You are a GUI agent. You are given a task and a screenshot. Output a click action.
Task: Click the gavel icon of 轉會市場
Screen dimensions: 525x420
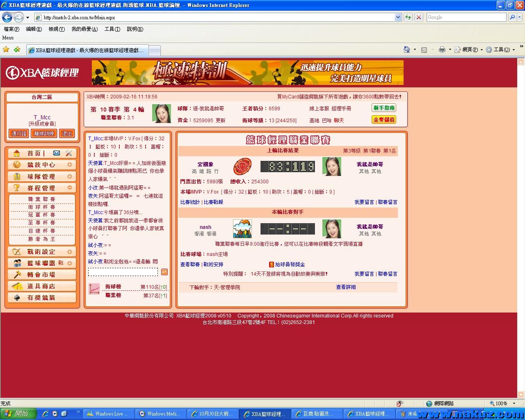17,274
